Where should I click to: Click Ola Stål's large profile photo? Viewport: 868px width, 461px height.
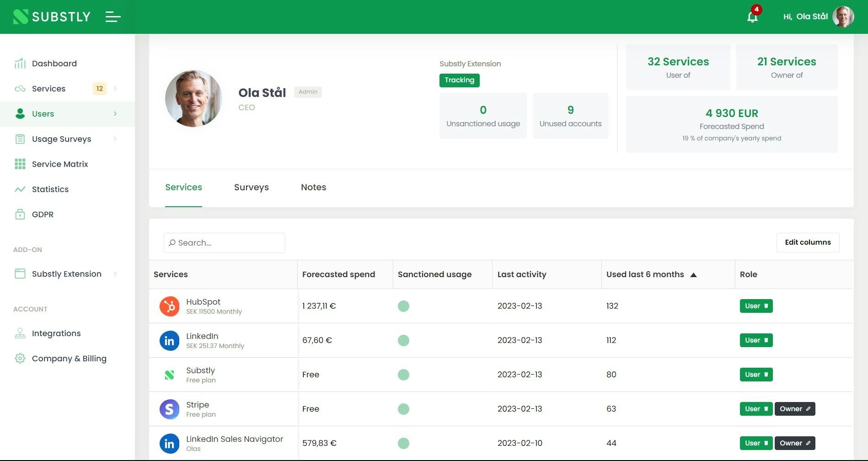pyautogui.click(x=193, y=98)
